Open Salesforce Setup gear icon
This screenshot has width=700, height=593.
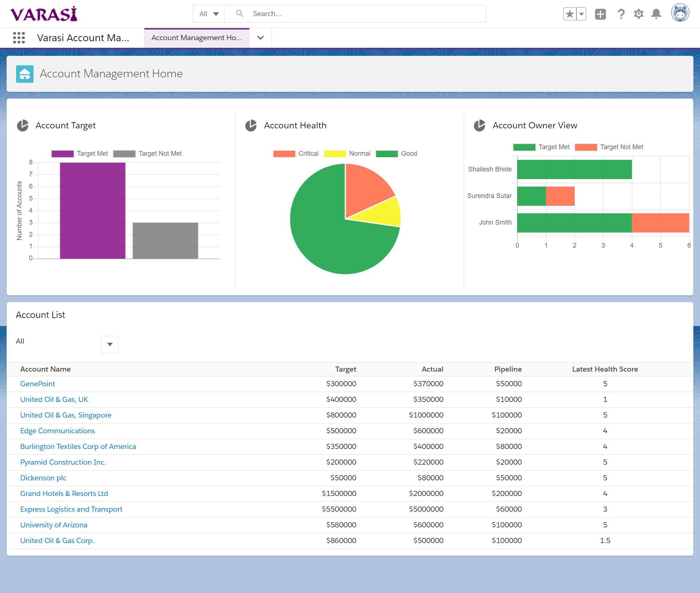pyautogui.click(x=638, y=14)
